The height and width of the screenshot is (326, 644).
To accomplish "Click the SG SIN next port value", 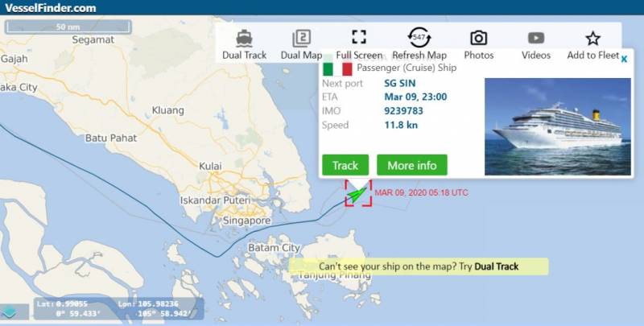I will tap(399, 84).
